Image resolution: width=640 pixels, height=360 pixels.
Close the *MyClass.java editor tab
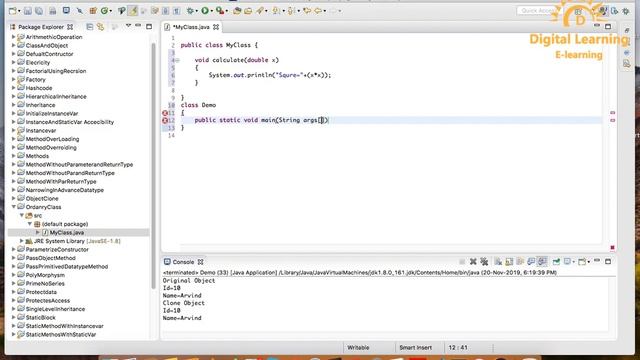[216, 27]
